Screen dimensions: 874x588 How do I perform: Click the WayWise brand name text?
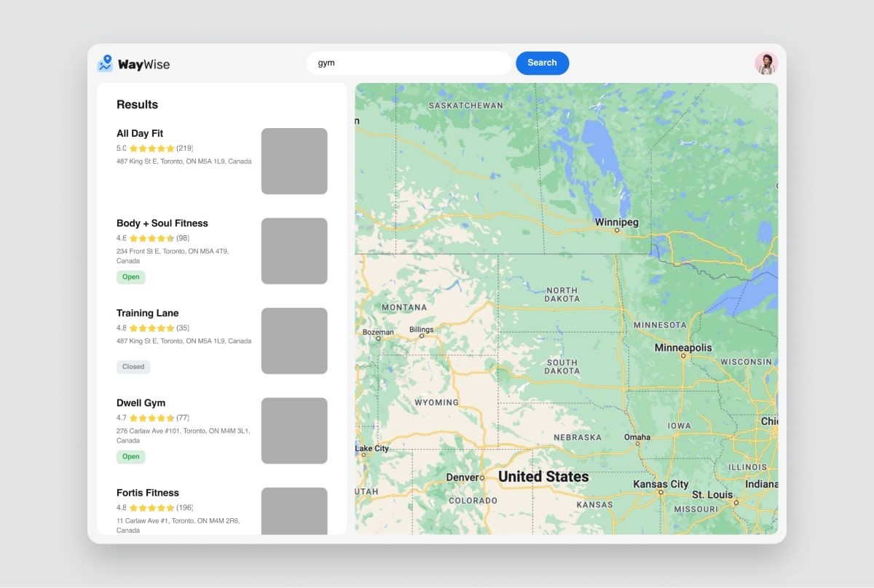tap(143, 64)
